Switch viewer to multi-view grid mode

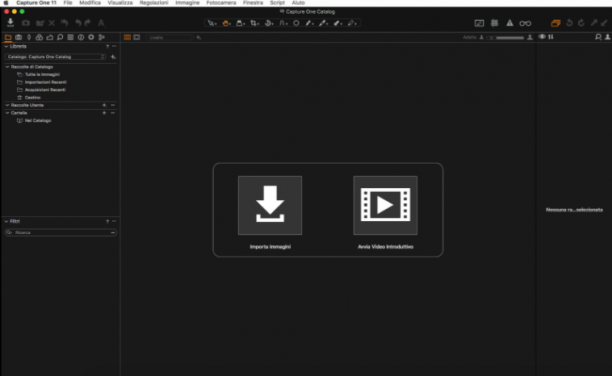127,37
